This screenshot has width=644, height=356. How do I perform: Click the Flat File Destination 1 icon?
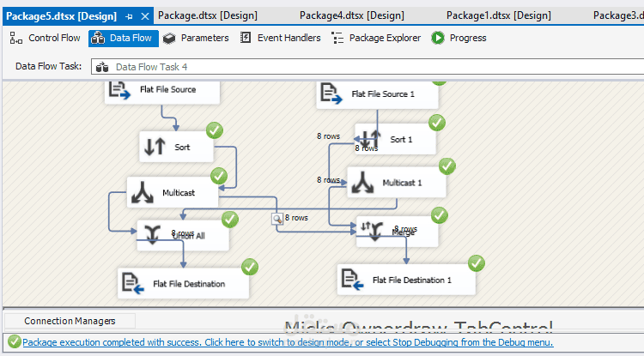352,280
